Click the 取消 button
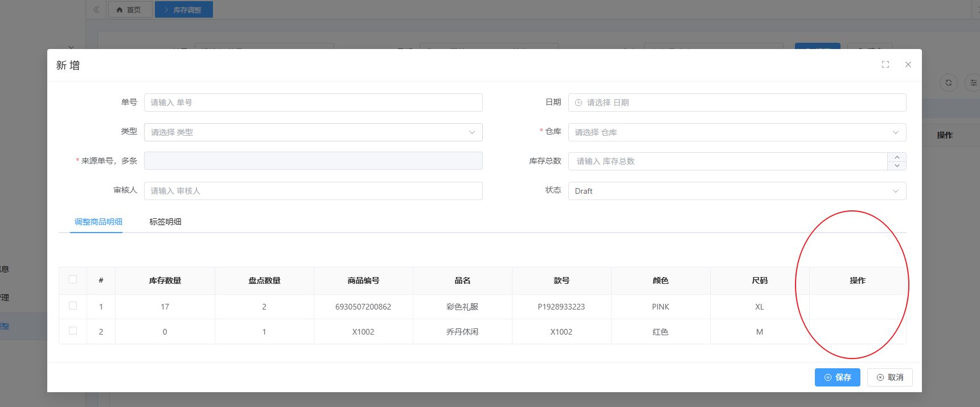The image size is (980, 407). coord(889,377)
